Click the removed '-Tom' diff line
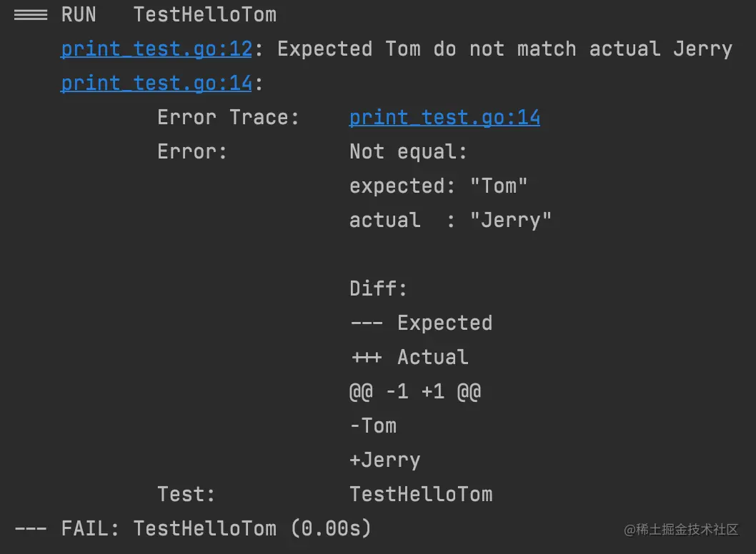The height and width of the screenshot is (554, 756). 373,426
